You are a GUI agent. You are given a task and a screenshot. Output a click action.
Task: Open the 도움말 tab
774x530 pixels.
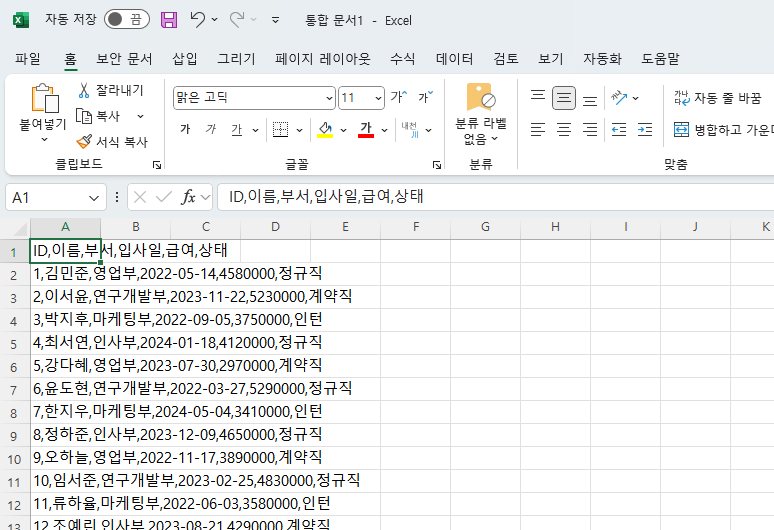click(x=660, y=59)
